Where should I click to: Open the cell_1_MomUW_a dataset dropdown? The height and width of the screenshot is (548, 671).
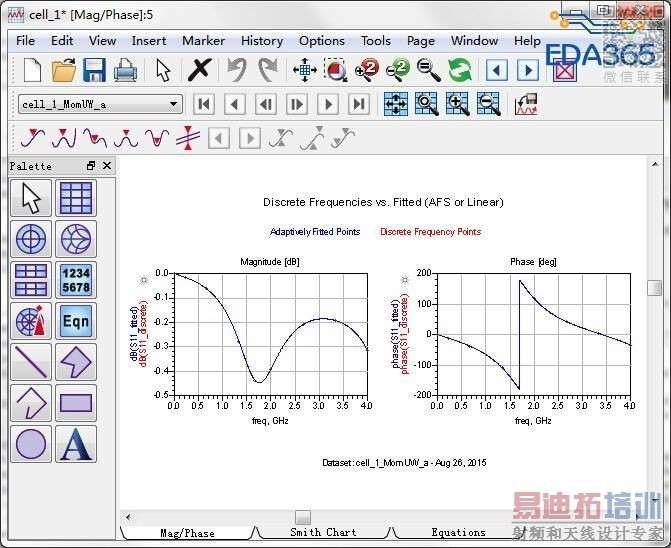[101, 104]
